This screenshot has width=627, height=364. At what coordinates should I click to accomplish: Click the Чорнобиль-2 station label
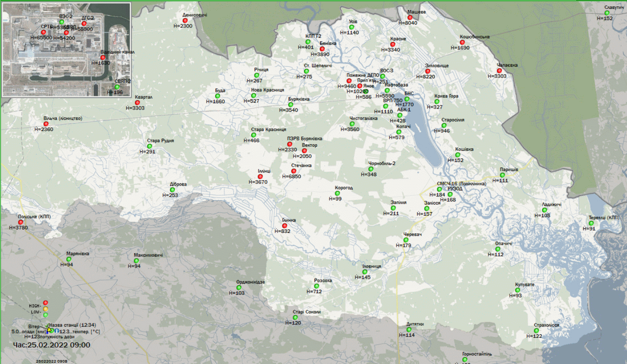[x=382, y=163]
